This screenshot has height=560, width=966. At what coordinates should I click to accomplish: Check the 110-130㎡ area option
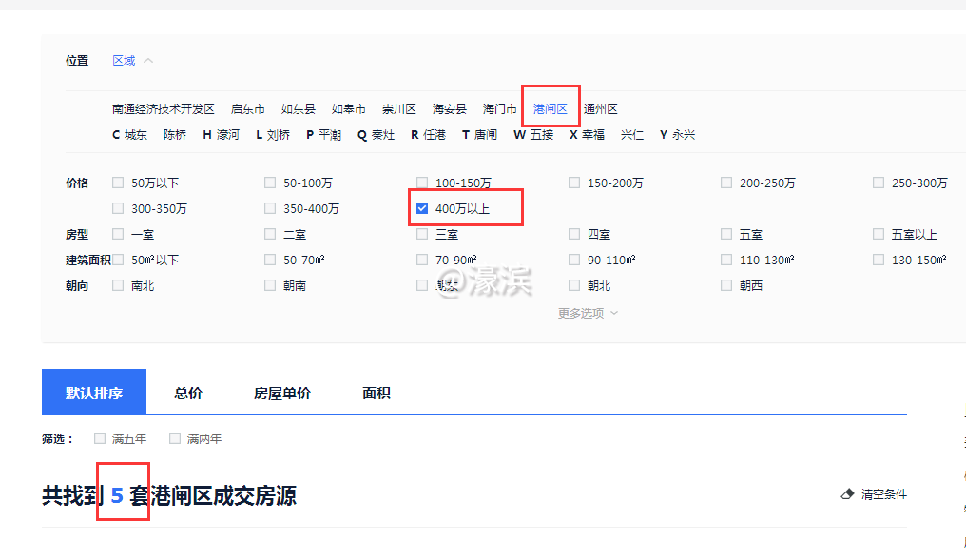[x=726, y=259]
